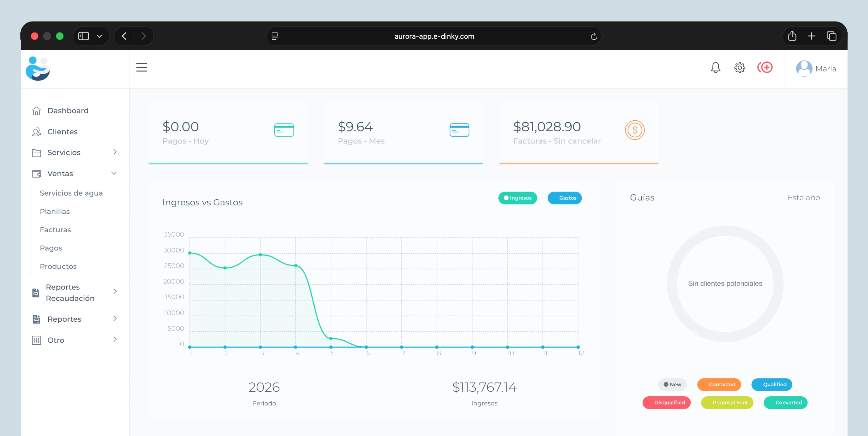
Task: Click the Ventas wallet icon
Action: click(36, 173)
